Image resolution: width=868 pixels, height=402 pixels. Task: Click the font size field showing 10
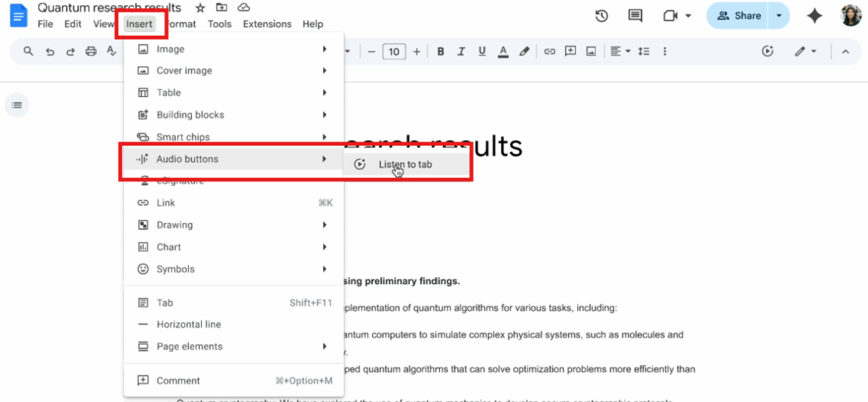coord(394,52)
